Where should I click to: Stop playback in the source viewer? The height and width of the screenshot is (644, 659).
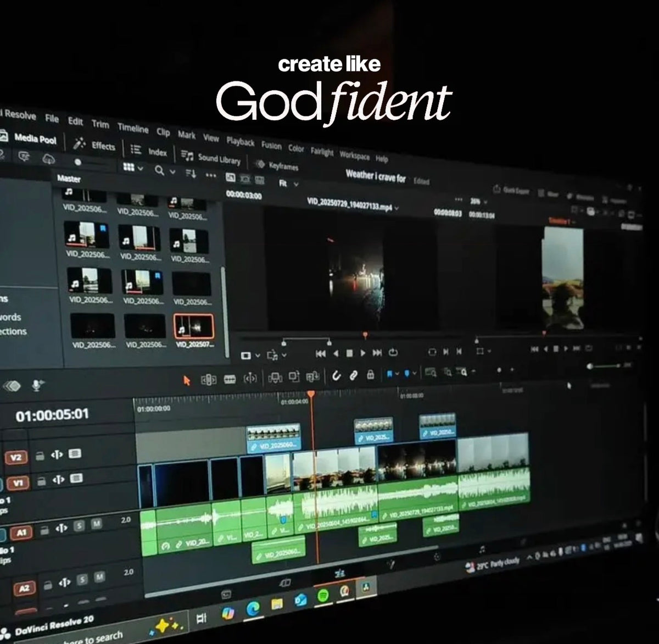pos(349,353)
